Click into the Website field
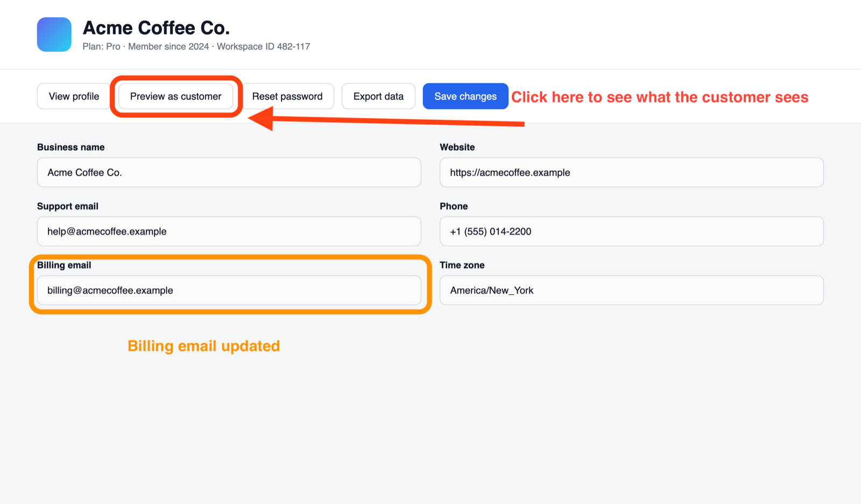Screen dimensions: 861x504 tap(632, 172)
